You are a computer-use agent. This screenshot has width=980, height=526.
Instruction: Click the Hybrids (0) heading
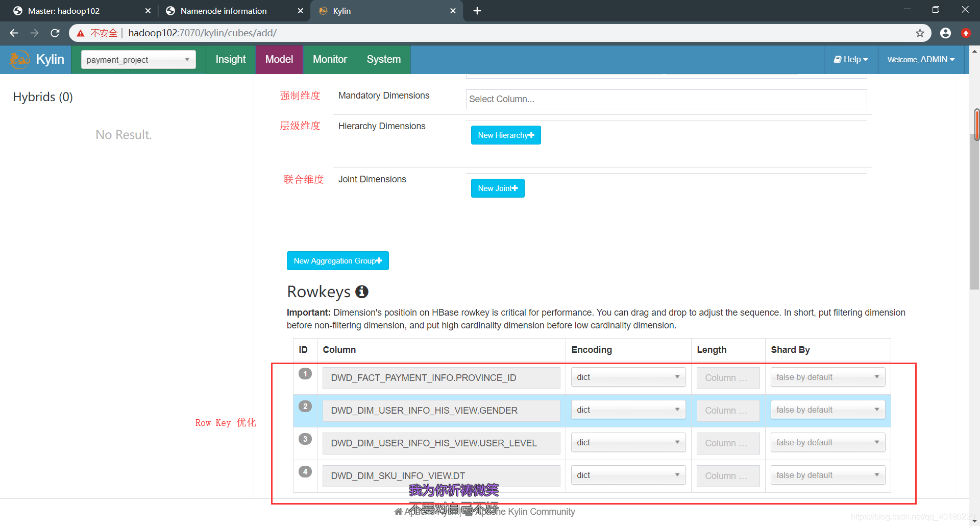(x=43, y=97)
